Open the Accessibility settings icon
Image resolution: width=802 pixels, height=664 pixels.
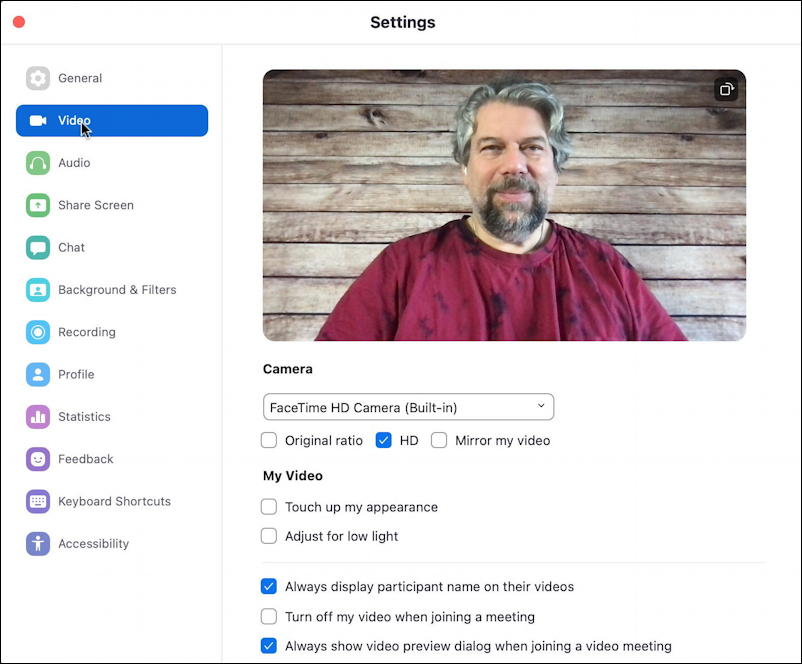[38, 544]
